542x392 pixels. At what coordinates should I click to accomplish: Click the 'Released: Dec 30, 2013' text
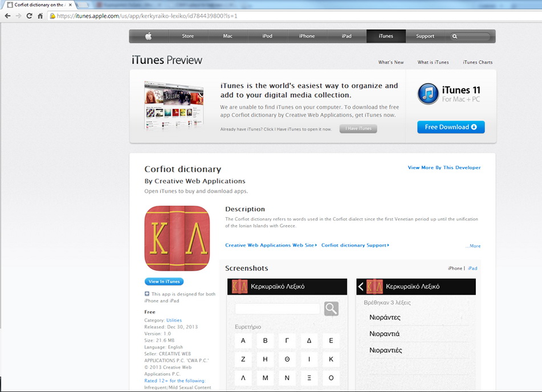point(171,326)
